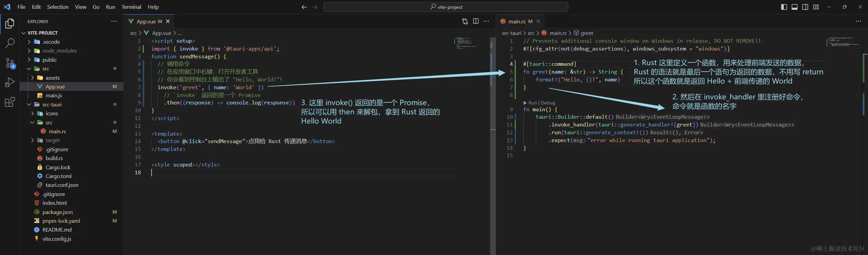This screenshot has width=868, height=255.
Task: Click the VS Code logo icon
Action: [7, 7]
